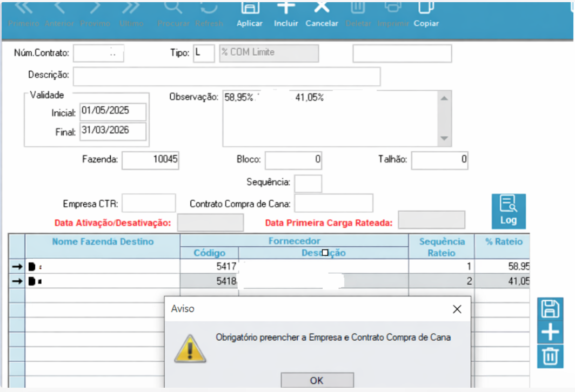Click the Descrição text field

coord(226,76)
